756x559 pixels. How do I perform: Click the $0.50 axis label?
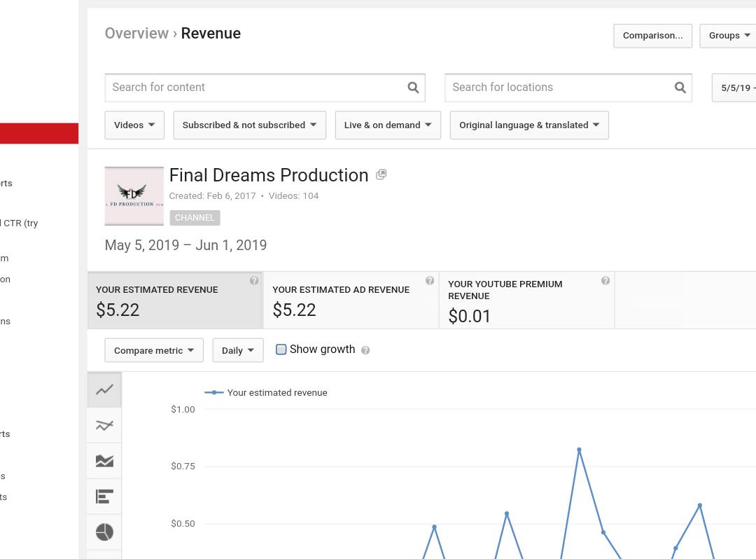tap(183, 523)
